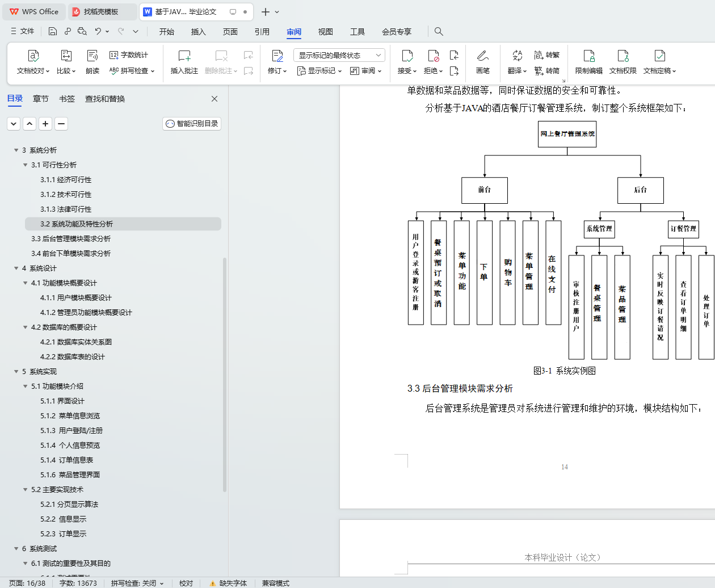
Task: Click 缺失字体 warning in status bar
Action: [x=228, y=583]
